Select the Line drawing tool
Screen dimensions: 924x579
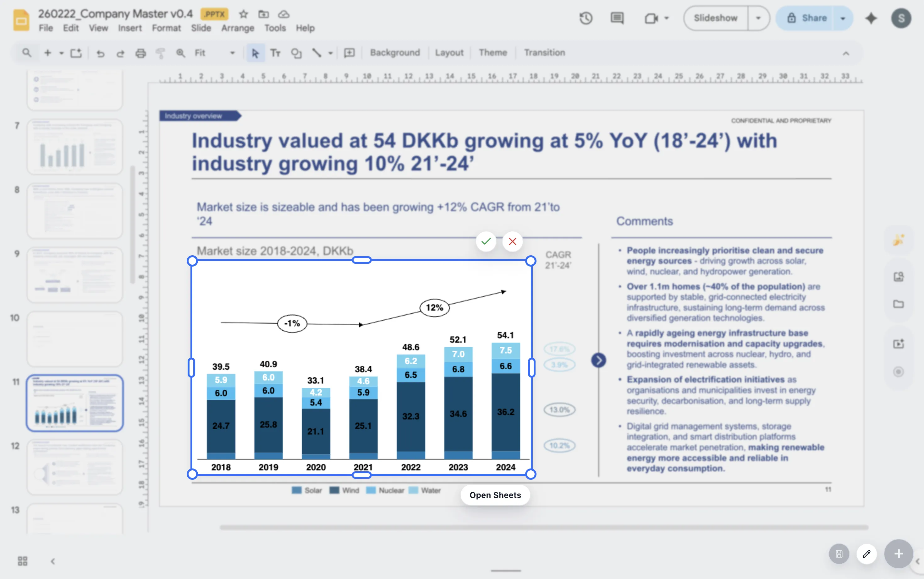(317, 53)
